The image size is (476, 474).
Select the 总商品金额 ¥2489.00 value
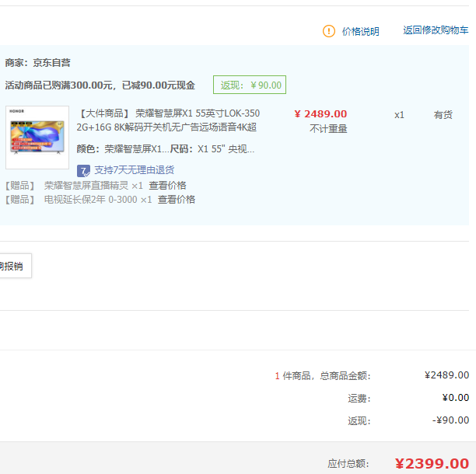(446, 375)
